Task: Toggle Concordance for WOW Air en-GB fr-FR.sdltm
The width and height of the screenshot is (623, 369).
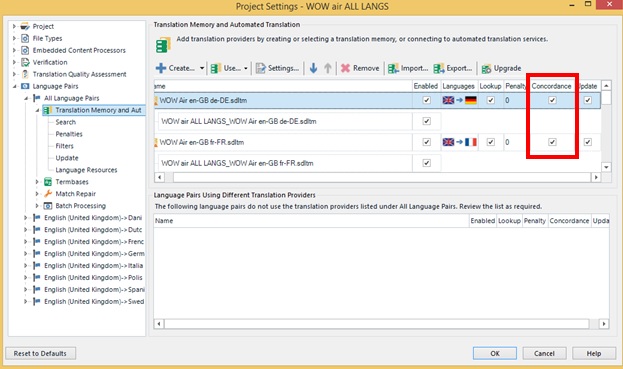Action: pyautogui.click(x=552, y=142)
